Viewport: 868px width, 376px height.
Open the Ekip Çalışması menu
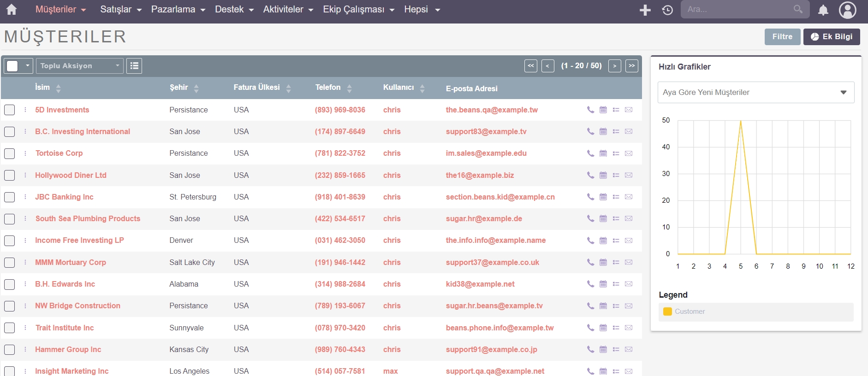(x=359, y=9)
